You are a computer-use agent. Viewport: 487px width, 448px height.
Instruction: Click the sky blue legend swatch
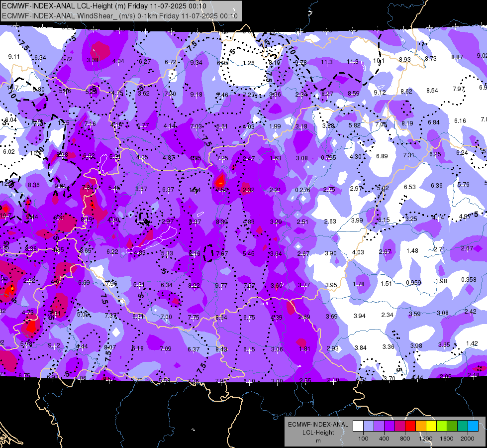(x=473, y=426)
